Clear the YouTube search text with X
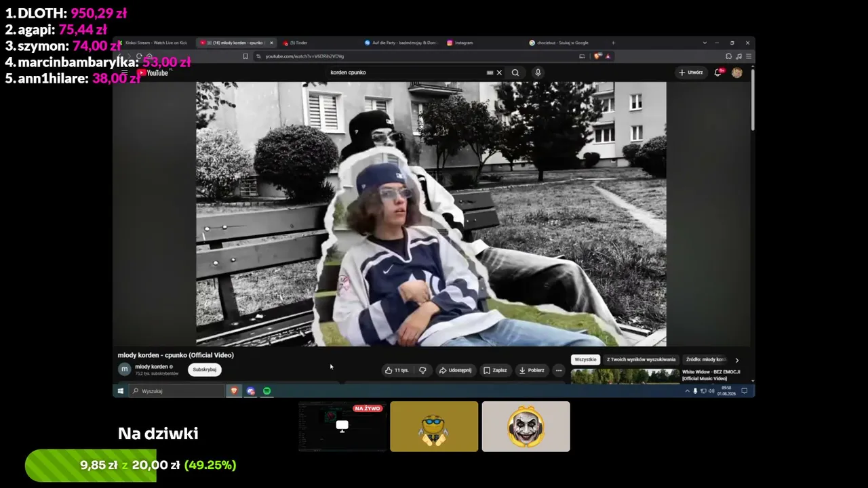 [499, 73]
